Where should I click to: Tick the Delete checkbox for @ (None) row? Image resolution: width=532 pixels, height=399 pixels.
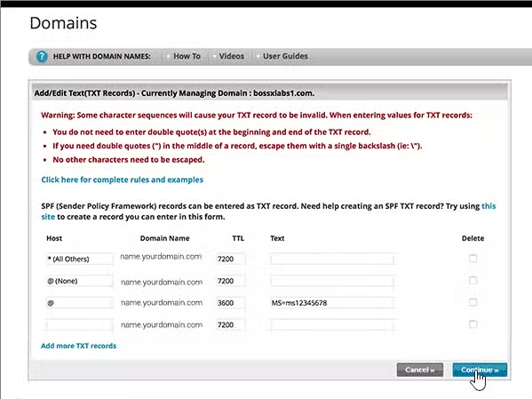[473, 281]
